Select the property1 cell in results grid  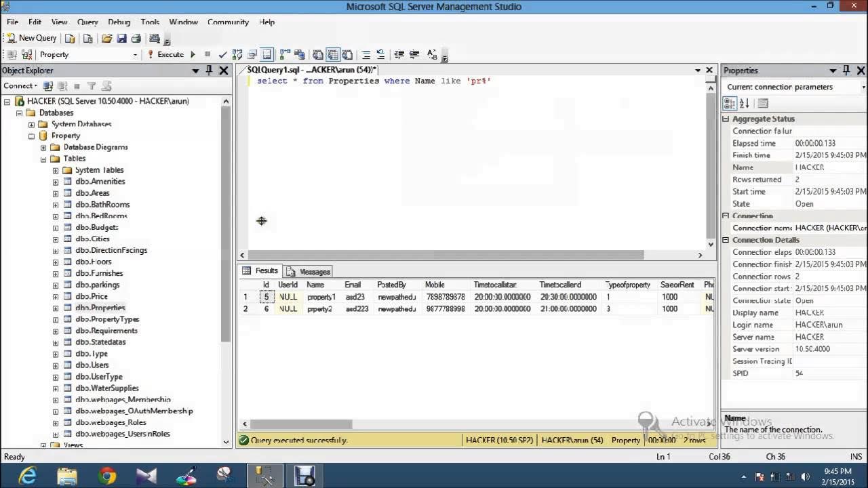click(321, 297)
